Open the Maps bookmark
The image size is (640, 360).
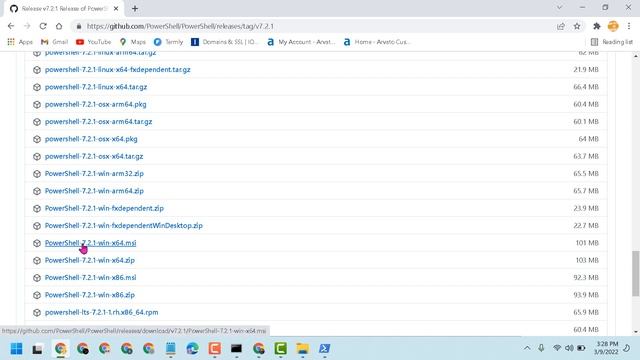click(x=133, y=42)
